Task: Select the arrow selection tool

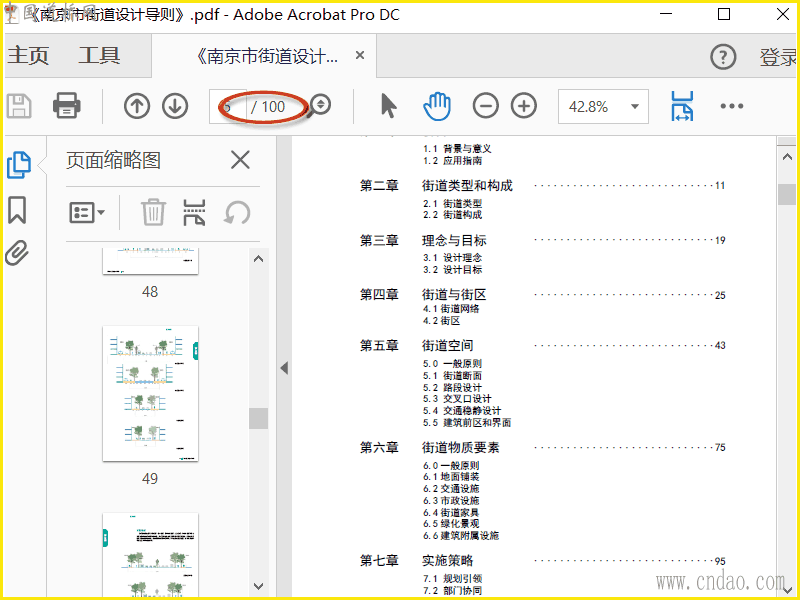Action: coord(388,106)
